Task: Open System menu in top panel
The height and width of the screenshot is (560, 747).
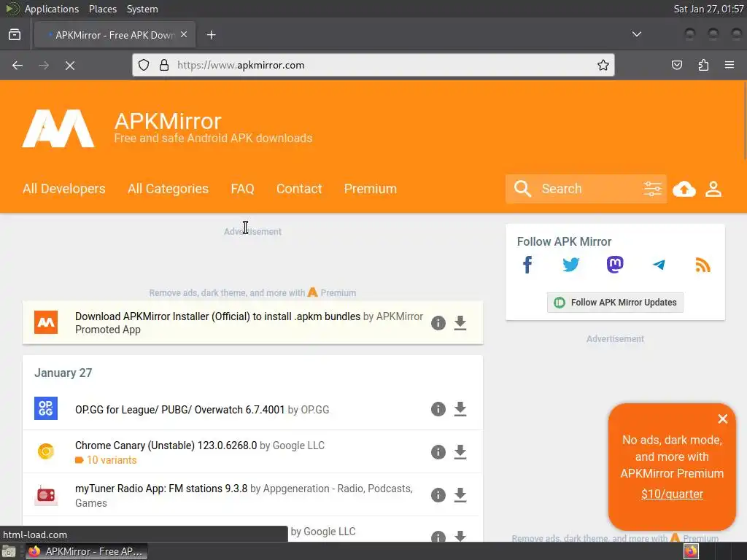Action: click(x=142, y=9)
